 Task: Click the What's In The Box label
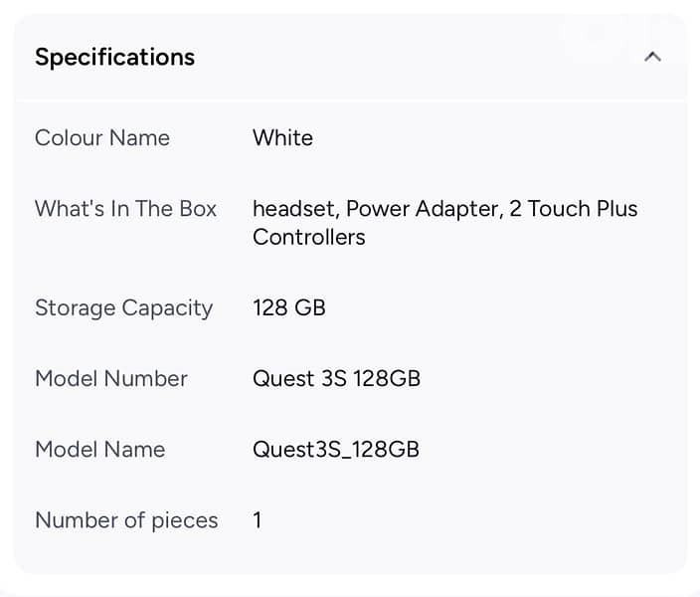[x=125, y=209]
